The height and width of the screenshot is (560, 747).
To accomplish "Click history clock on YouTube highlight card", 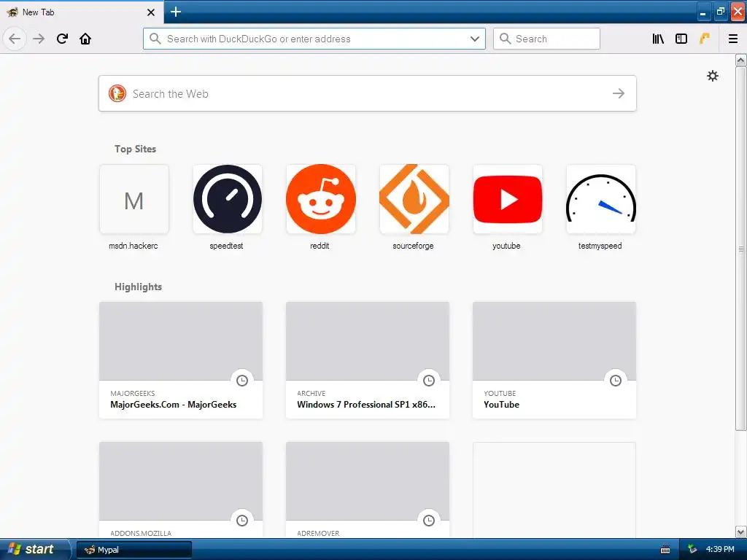I will pos(616,380).
